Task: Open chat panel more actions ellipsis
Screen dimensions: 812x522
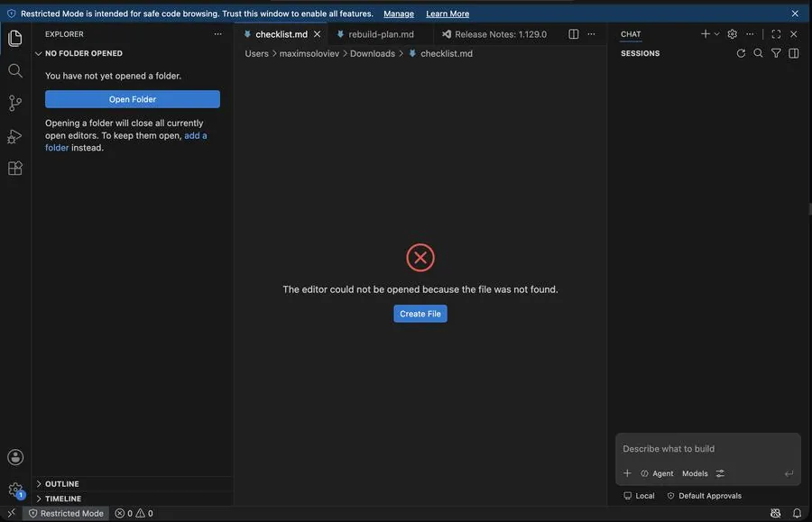Action: tap(750, 34)
